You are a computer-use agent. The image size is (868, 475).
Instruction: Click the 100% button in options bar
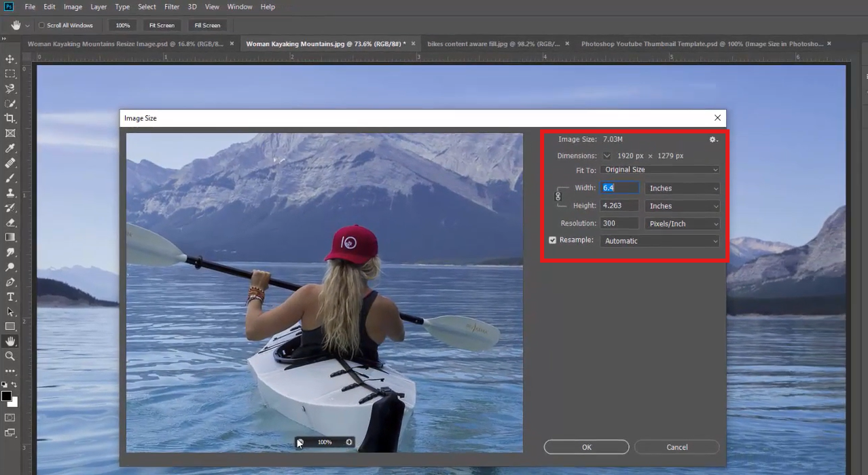pyautogui.click(x=122, y=25)
